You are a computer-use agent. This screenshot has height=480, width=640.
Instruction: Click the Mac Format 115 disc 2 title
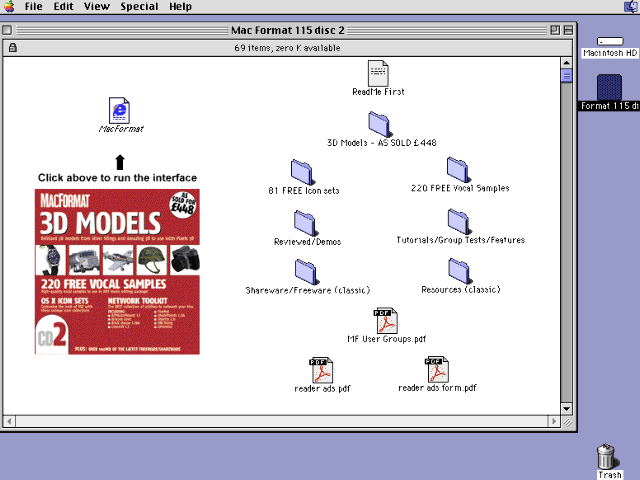point(288,30)
